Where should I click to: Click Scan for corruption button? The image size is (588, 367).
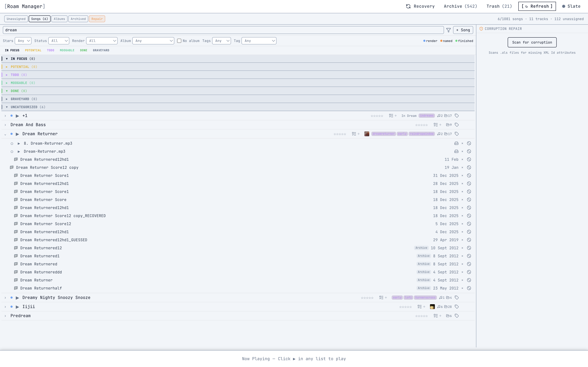tap(532, 43)
